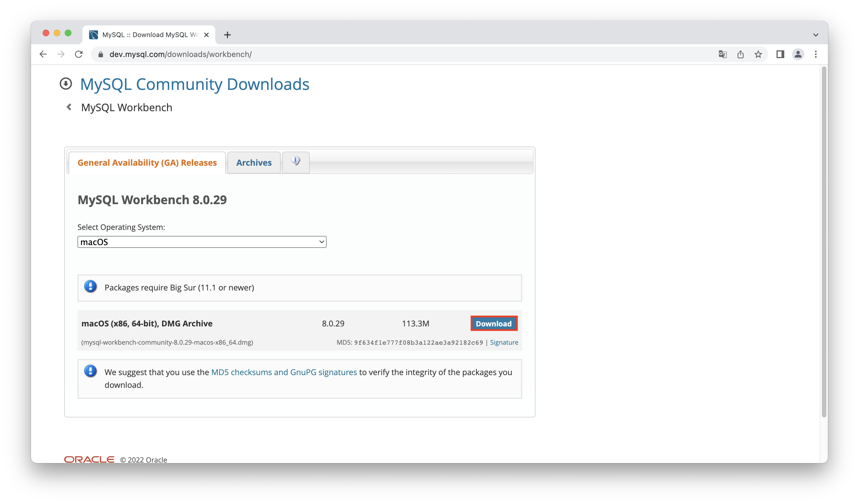Click the blue alert icon beside Big Sur notice

[90, 287]
